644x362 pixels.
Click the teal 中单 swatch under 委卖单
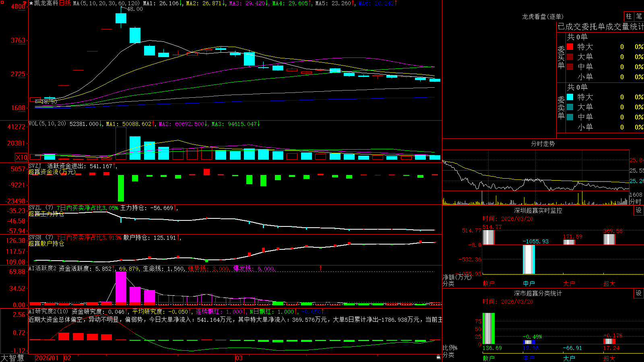tap(570, 117)
